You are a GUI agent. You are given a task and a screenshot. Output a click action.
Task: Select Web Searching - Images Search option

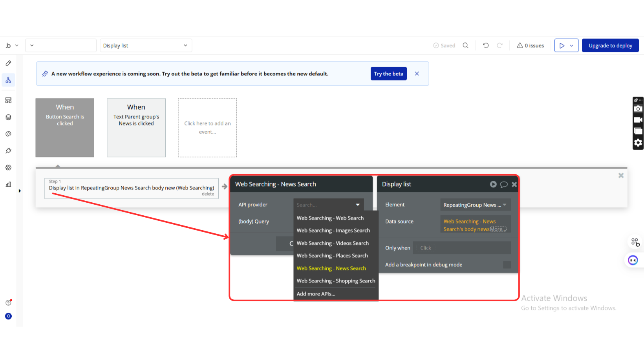click(x=333, y=231)
